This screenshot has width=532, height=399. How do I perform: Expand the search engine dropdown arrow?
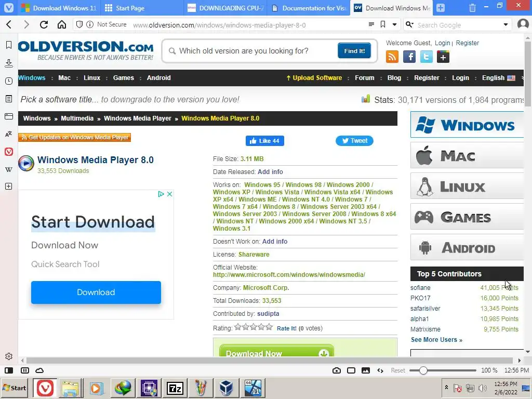[x=506, y=24]
